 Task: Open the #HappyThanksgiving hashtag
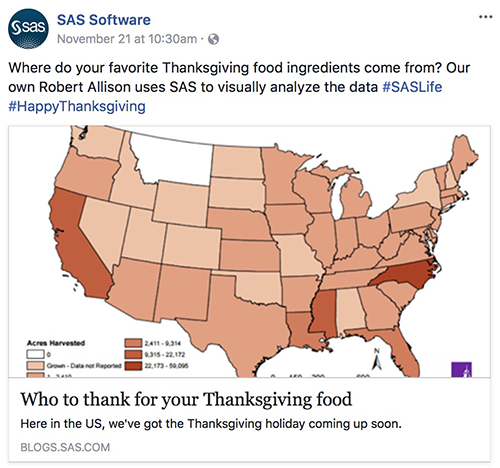click(x=77, y=107)
